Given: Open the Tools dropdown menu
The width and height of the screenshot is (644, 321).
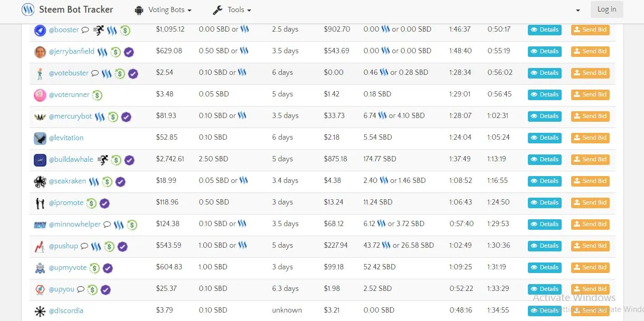Looking at the screenshot, I should (x=232, y=10).
